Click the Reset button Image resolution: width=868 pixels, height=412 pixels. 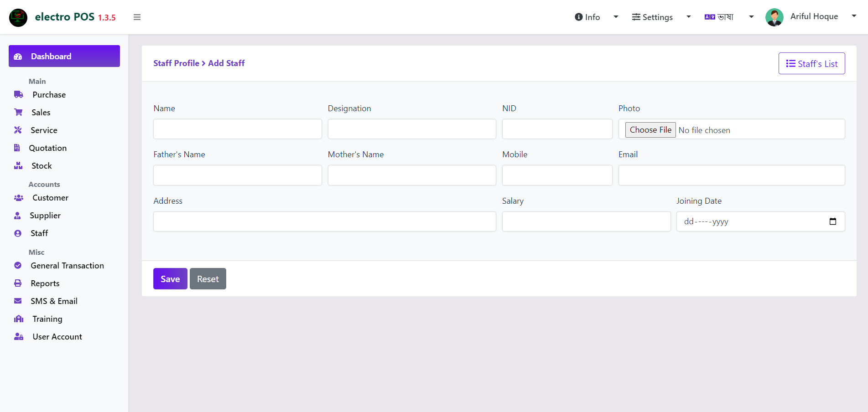point(208,278)
